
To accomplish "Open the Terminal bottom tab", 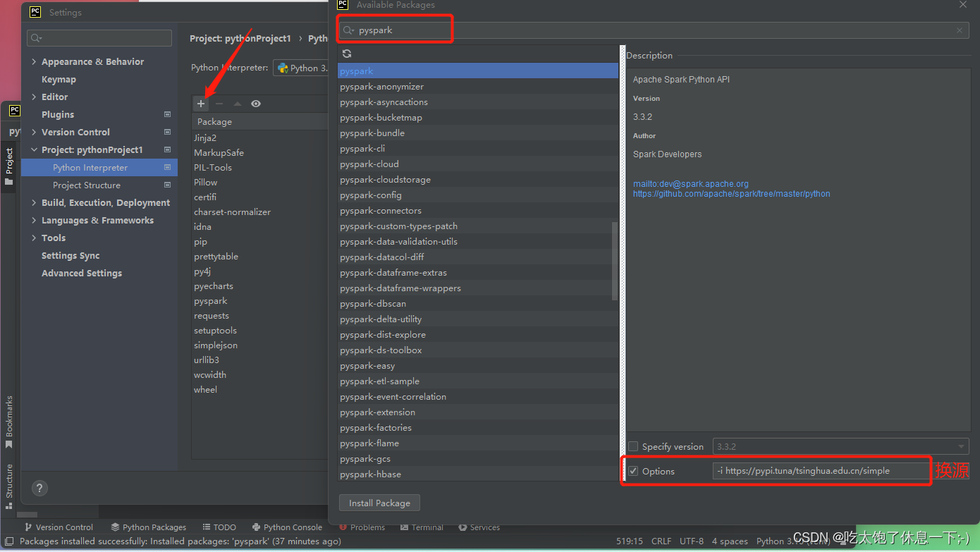I will 422,527.
